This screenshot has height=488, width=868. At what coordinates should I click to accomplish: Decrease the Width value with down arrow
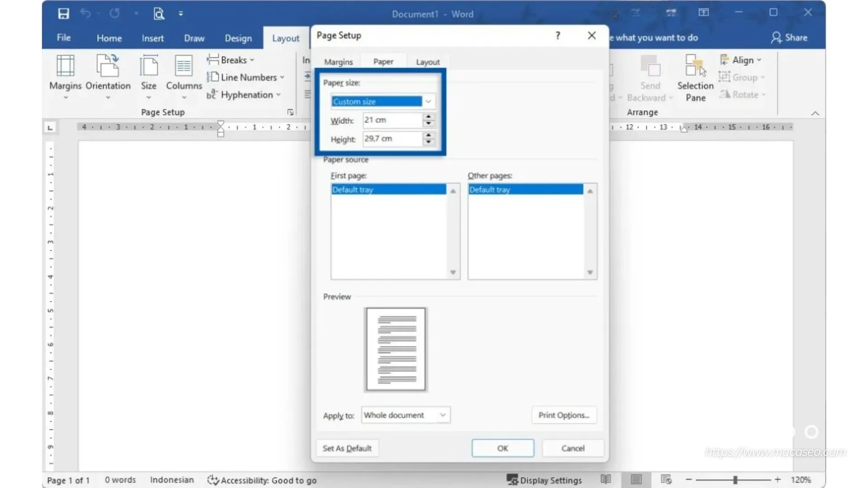click(428, 124)
